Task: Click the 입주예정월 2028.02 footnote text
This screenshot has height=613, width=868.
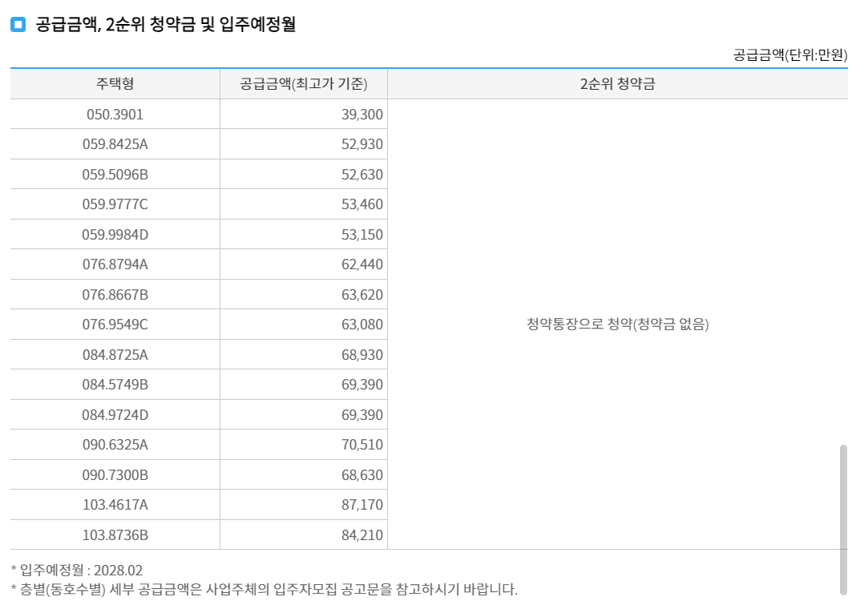Action: [x=72, y=567]
